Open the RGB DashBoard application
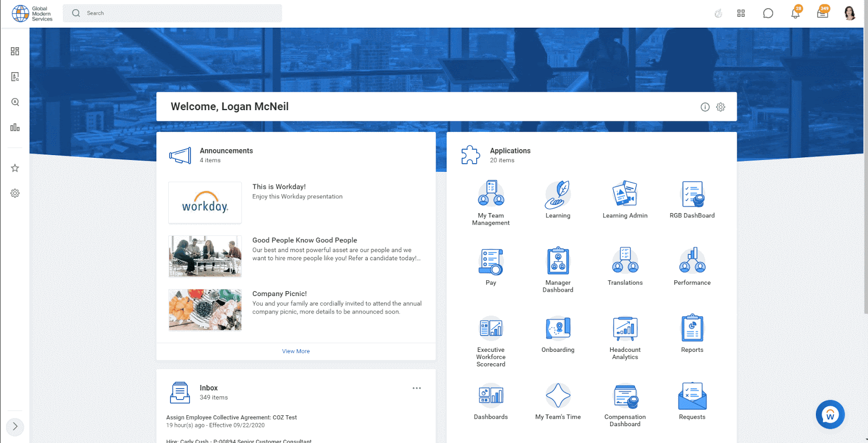Viewport: 868px width, 443px height. [692, 200]
